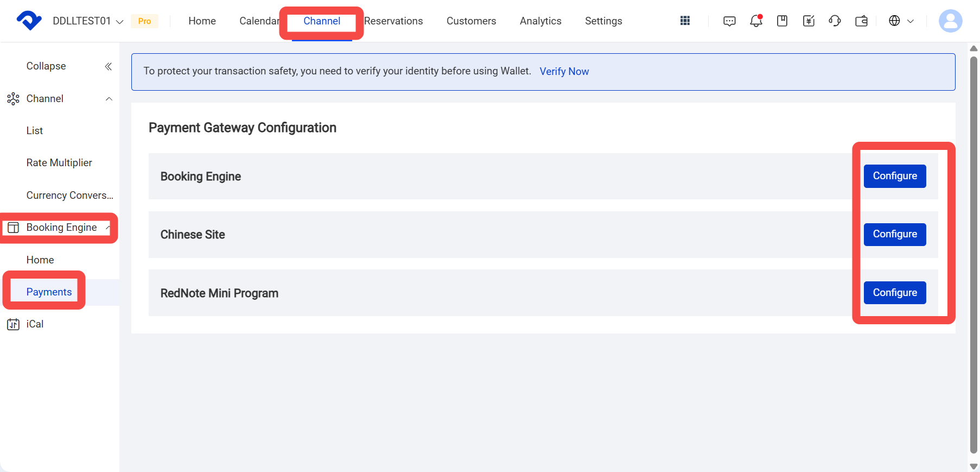Select Payments in the sidebar
This screenshot has height=472, width=980.
49,292
